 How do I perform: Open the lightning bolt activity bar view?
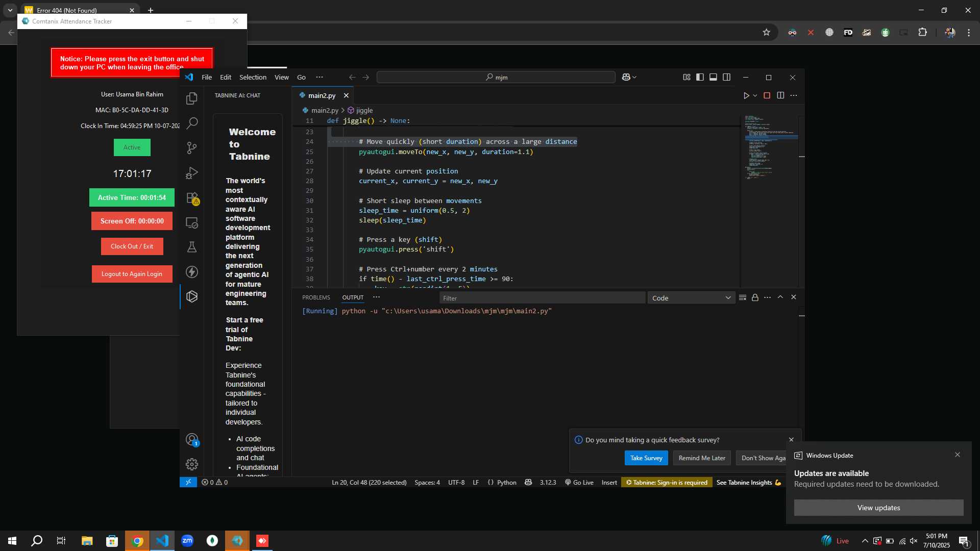coord(192,272)
